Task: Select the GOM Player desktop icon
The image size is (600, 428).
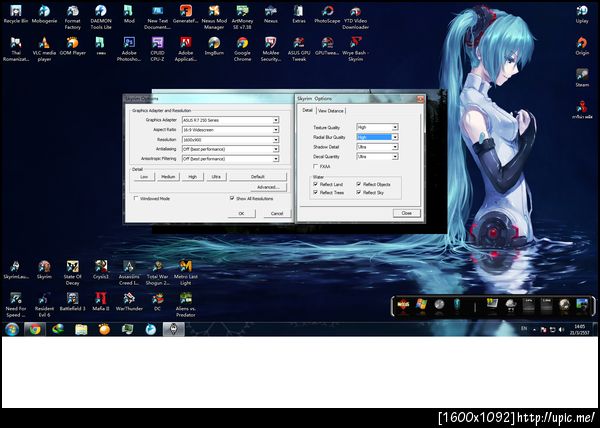Action: coord(72,46)
